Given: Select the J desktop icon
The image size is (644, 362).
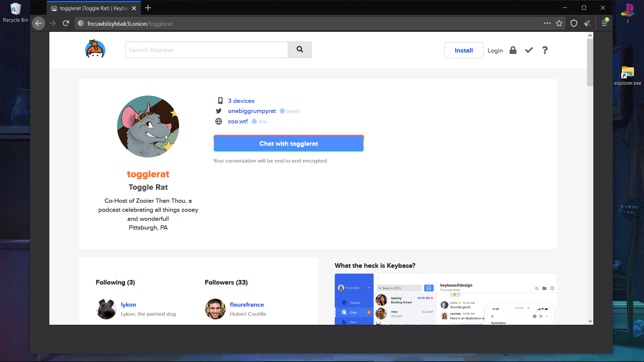Looking at the screenshot, I should tap(628, 13).
